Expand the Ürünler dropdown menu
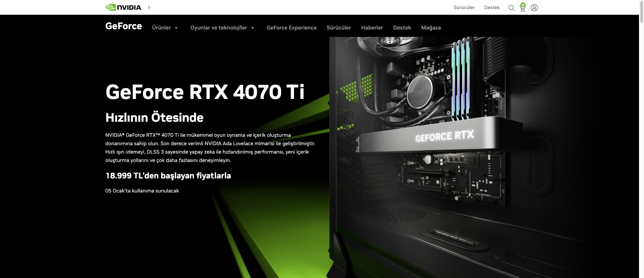The image size is (644, 278). [x=165, y=28]
